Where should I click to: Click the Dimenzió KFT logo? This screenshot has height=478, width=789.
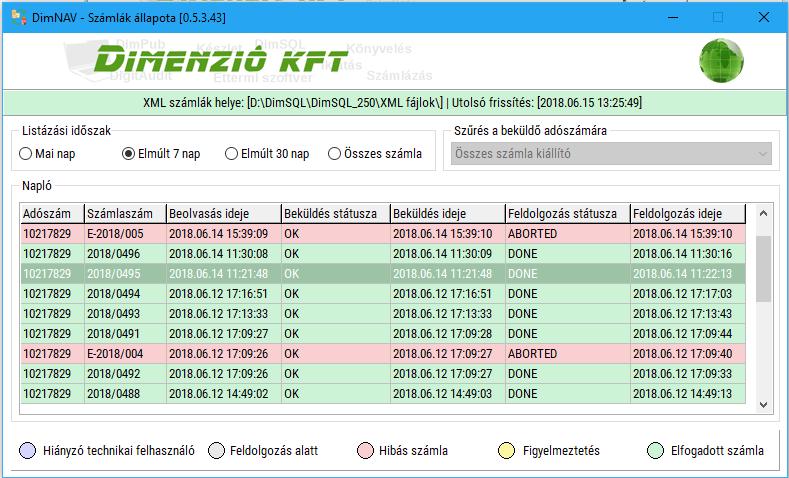[220, 59]
